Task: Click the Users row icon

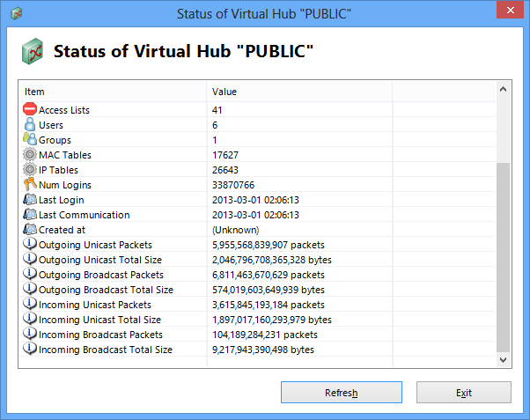Action: [30, 124]
